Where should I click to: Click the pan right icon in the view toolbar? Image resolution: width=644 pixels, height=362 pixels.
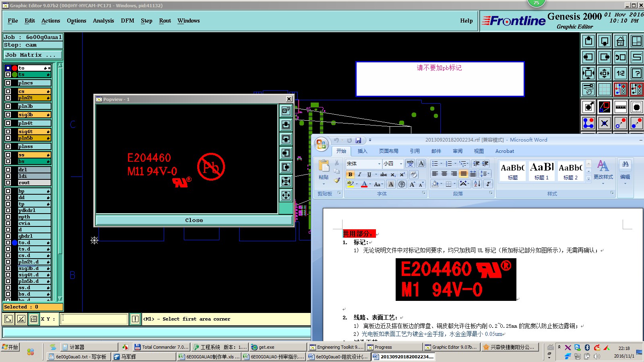pyautogui.click(x=604, y=57)
